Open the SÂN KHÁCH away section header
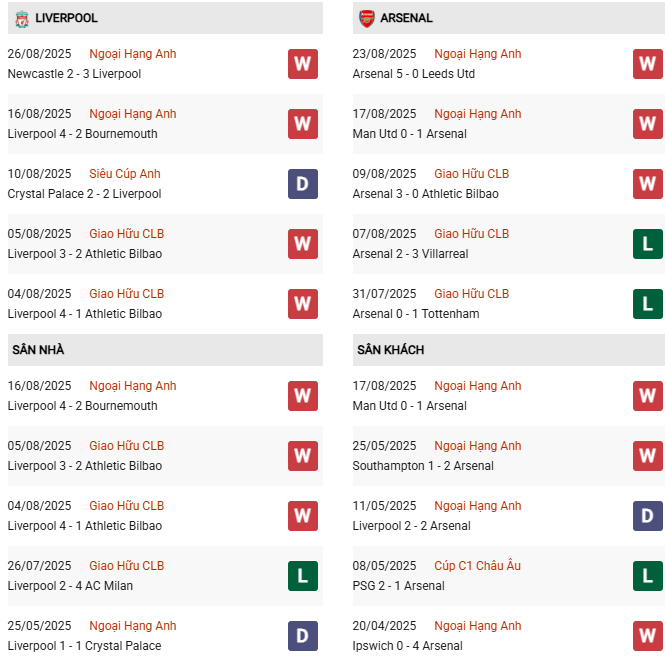The height and width of the screenshot is (666, 665). click(390, 350)
